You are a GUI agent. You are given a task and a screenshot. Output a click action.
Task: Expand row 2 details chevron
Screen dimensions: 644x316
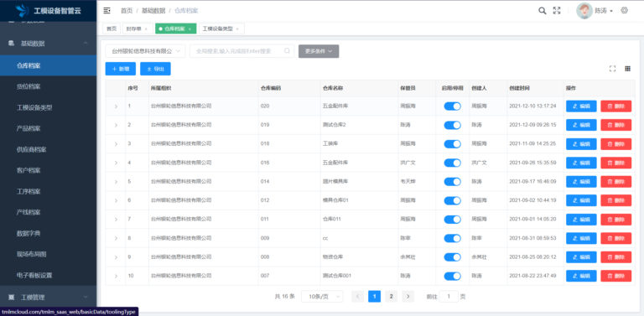click(x=116, y=125)
